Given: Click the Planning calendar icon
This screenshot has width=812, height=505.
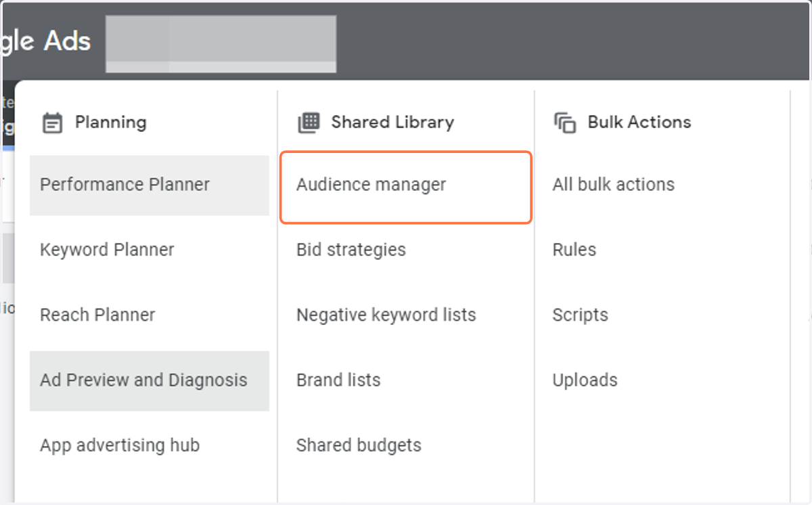Looking at the screenshot, I should (x=52, y=123).
